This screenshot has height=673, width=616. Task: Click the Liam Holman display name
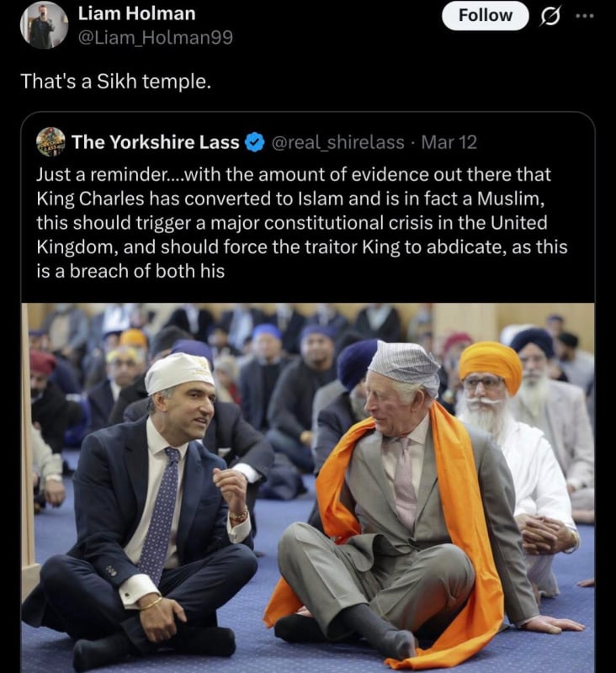(136, 13)
